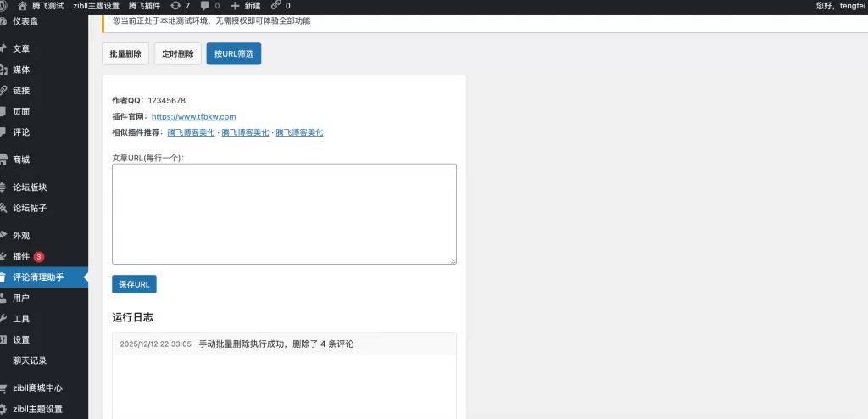Image resolution: width=868 pixels, height=419 pixels.
Task: Click the notice 您当前正处于本地测试环境
Action: (211, 21)
